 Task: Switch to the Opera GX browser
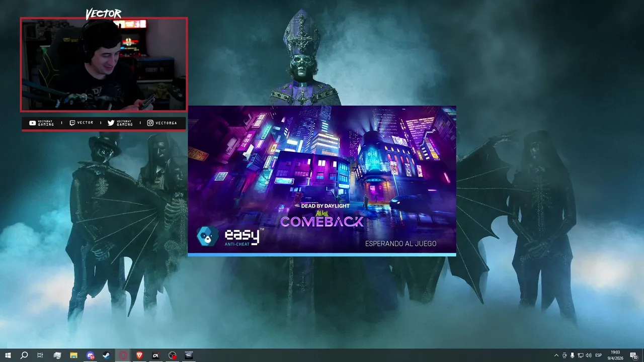pos(123,355)
